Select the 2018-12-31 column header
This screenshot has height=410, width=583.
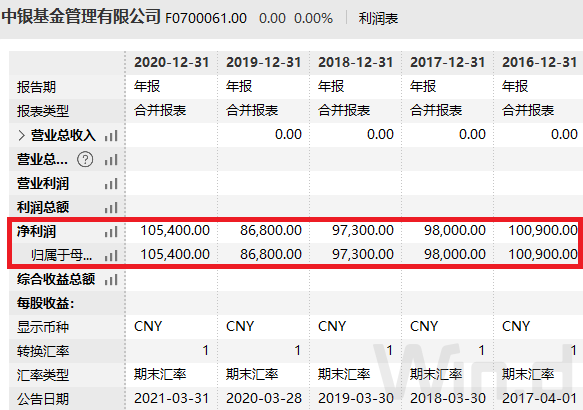coord(355,62)
